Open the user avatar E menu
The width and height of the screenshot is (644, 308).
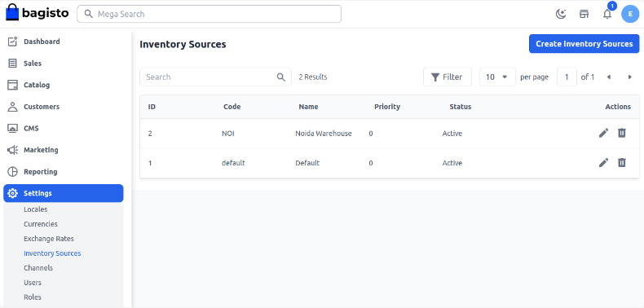[x=630, y=14]
